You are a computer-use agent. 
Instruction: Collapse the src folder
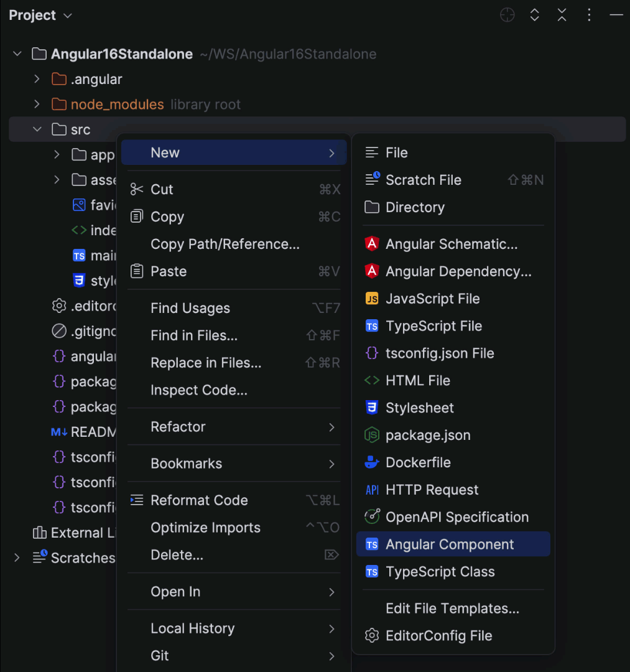pyautogui.click(x=36, y=129)
